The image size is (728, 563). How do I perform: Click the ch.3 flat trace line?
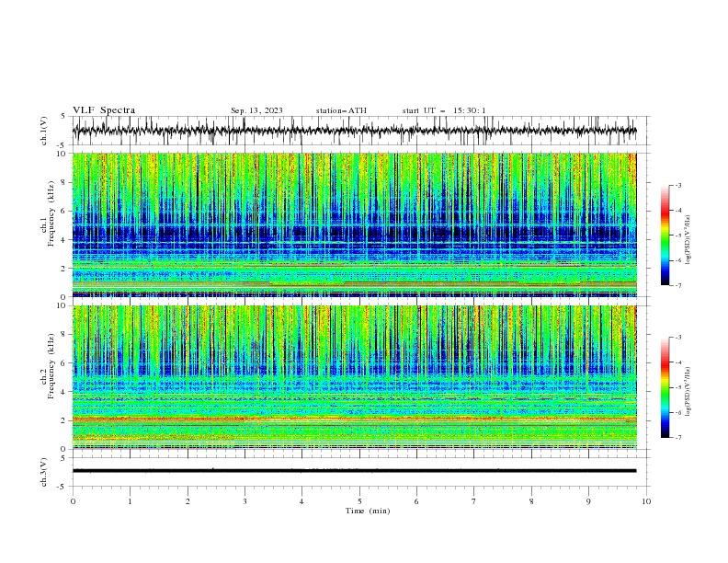point(355,471)
